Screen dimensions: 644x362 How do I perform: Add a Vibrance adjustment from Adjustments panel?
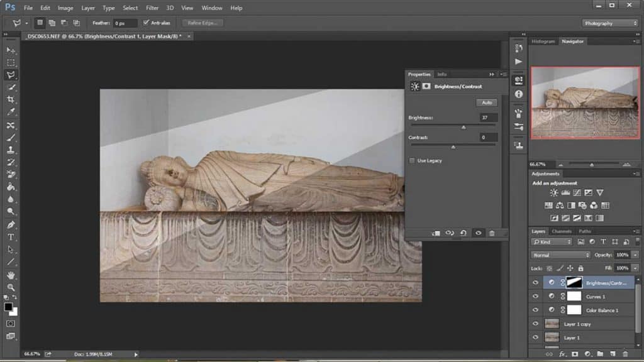point(600,192)
